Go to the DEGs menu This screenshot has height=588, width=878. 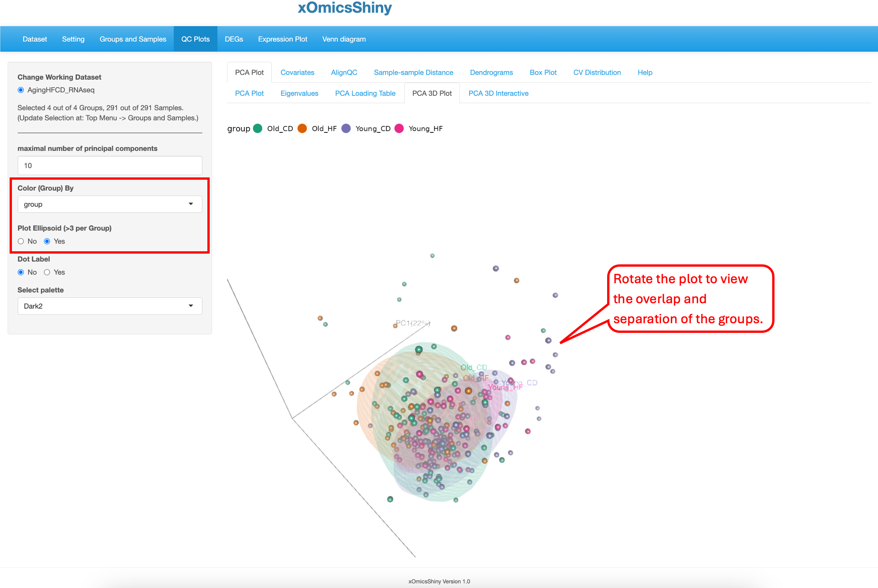coord(234,39)
